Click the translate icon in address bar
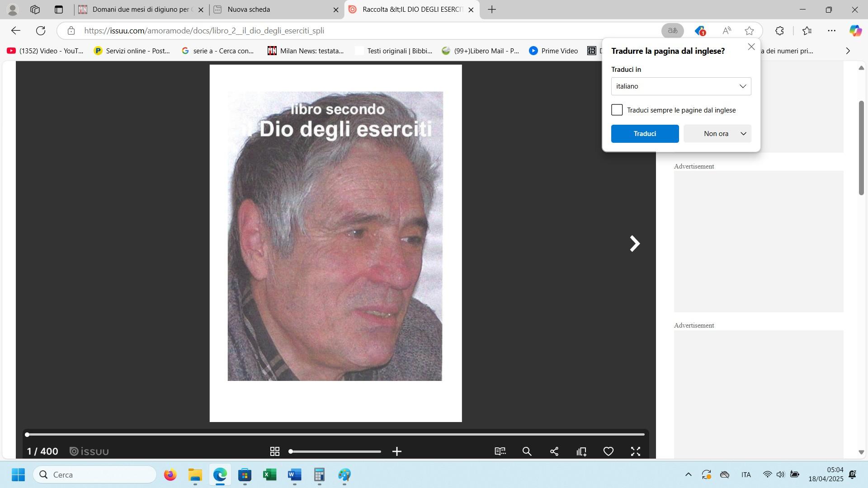This screenshot has height=488, width=868. [673, 31]
